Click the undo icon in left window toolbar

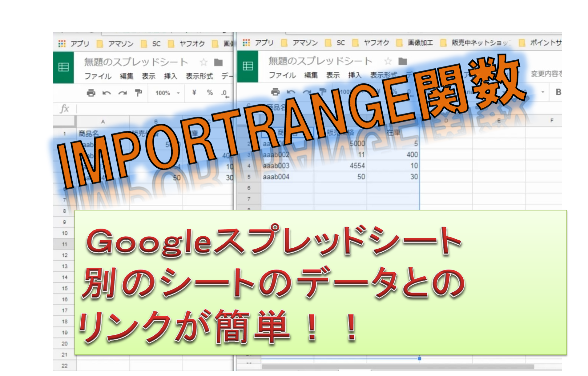pos(107,93)
